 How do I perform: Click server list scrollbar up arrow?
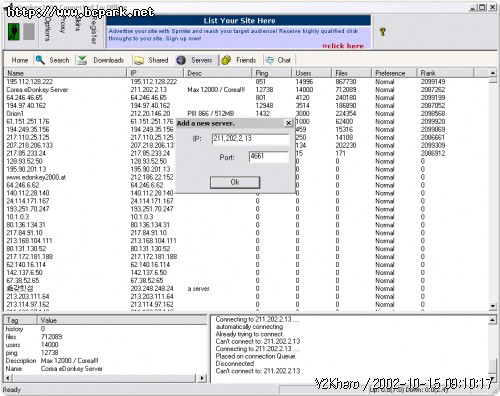coord(493,73)
